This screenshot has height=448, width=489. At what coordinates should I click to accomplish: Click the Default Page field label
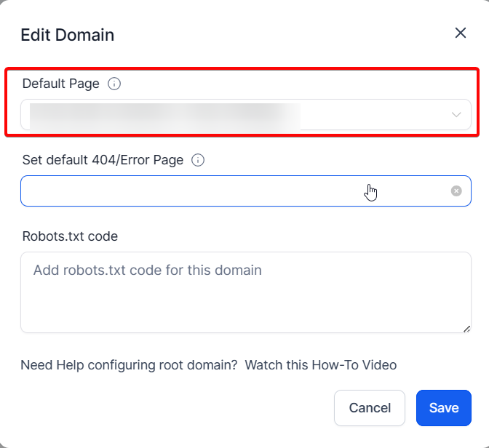click(60, 84)
